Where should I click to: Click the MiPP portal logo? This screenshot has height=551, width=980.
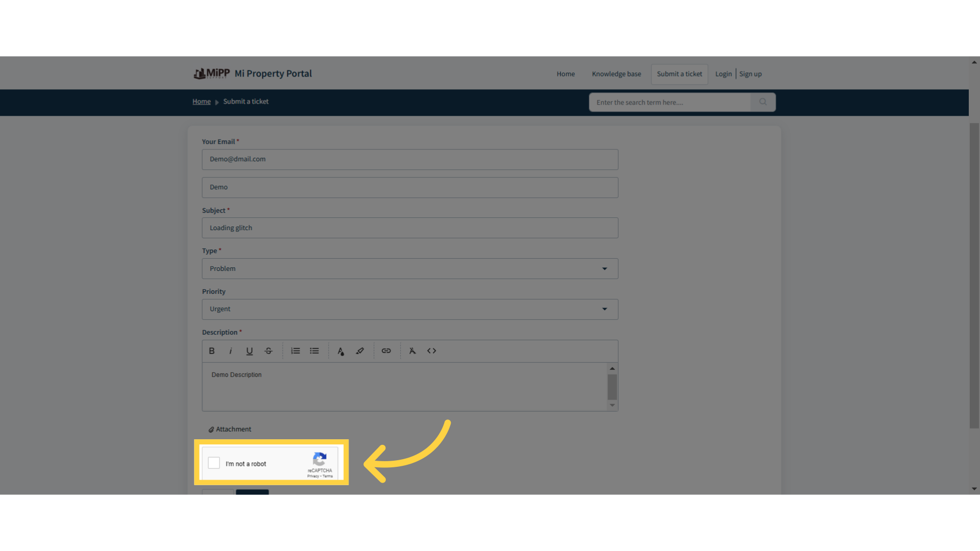click(212, 74)
